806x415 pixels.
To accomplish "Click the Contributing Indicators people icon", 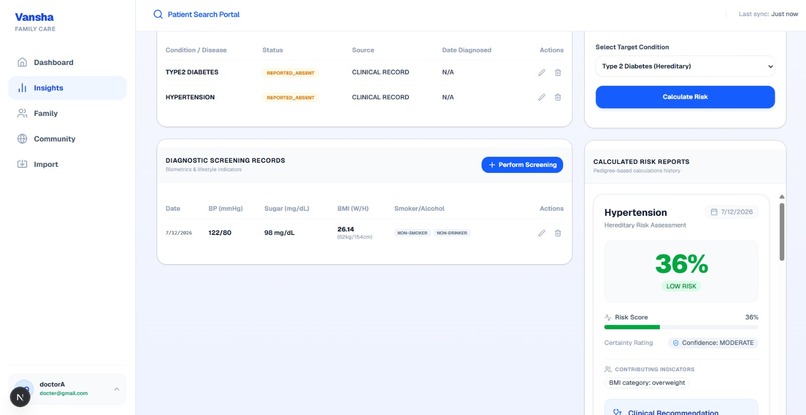I will (608, 369).
